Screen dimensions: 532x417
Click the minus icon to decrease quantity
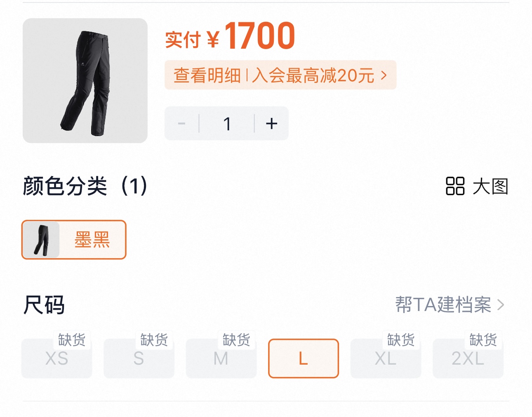click(x=181, y=123)
